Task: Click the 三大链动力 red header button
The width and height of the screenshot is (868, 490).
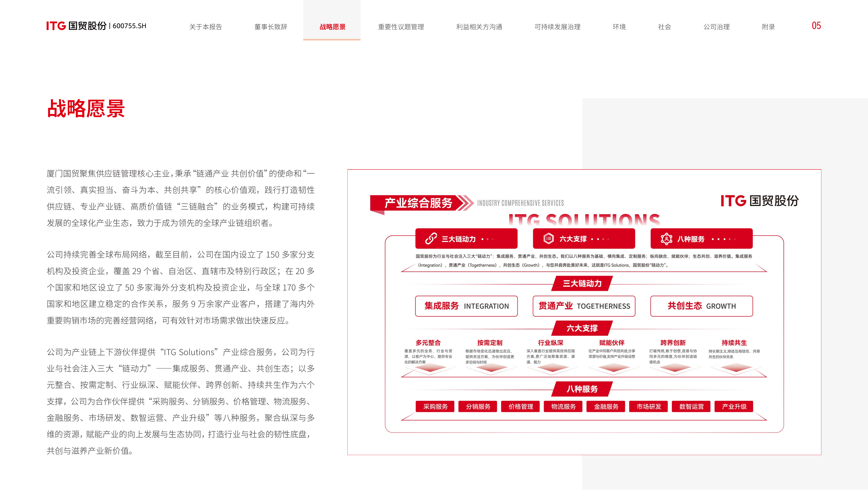Action: click(466, 239)
